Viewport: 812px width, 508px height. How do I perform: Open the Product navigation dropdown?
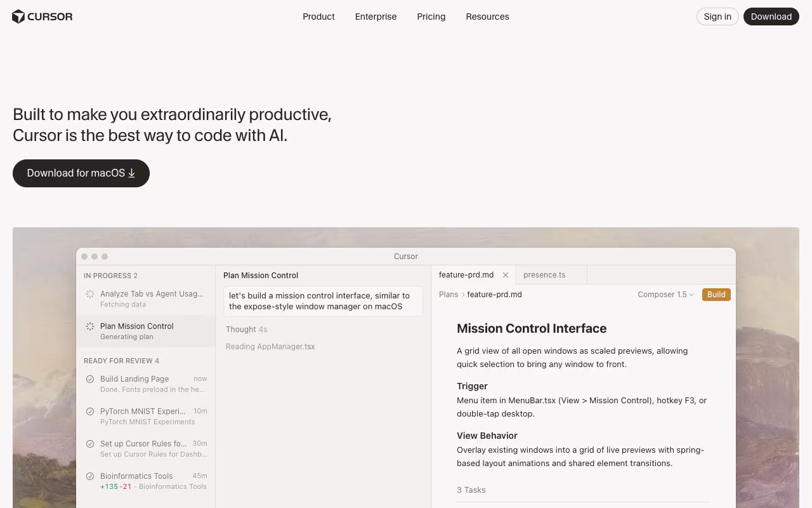click(x=318, y=17)
